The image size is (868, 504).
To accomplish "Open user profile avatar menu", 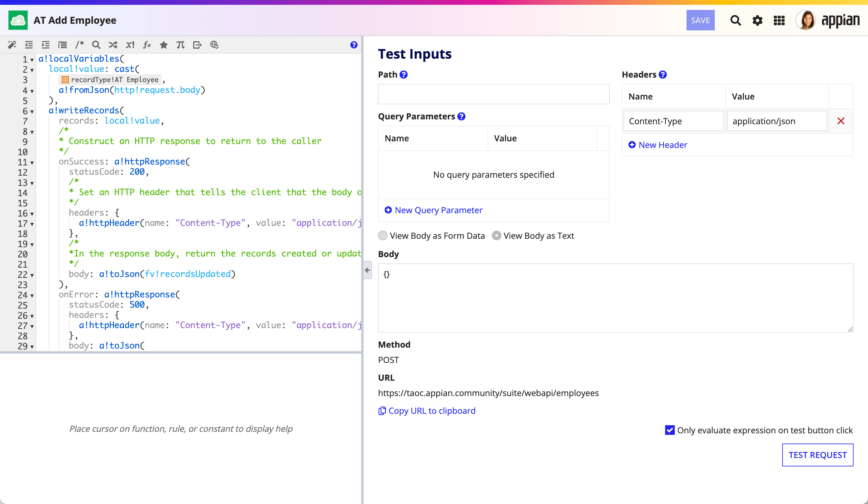I will pyautogui.click(x=806, y=20).
